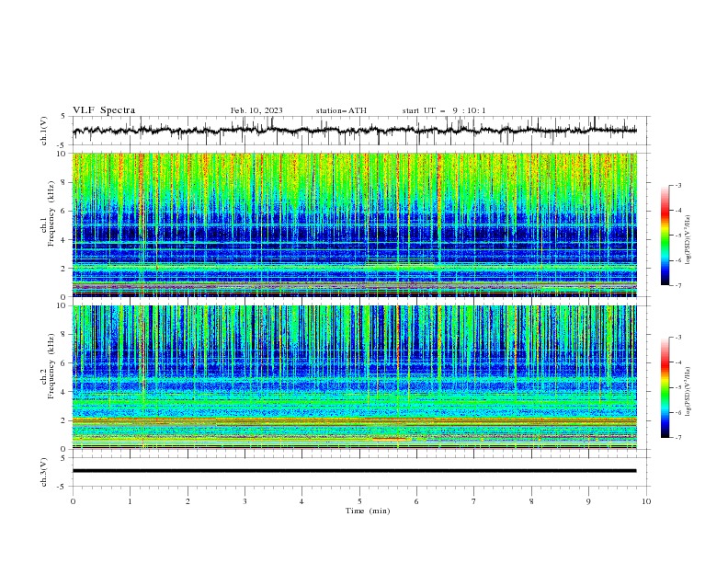The image size is (728, 563).
Task: Click the "-3" label on the ch.1 colorbar
Action: pos(677,185)
